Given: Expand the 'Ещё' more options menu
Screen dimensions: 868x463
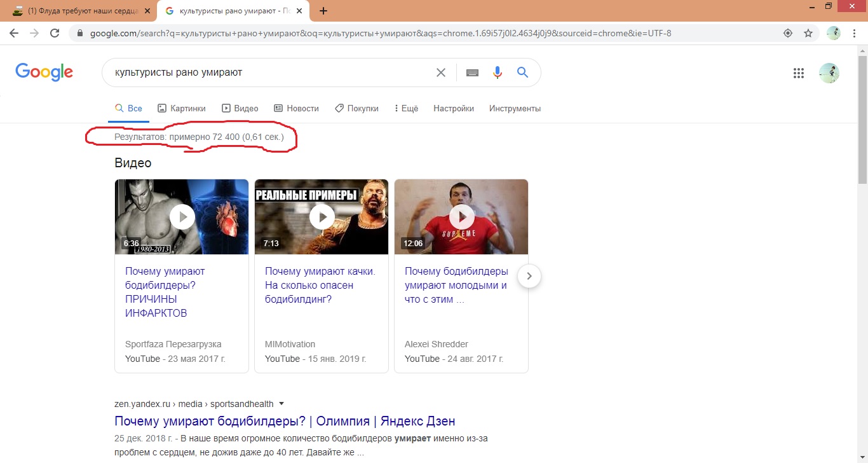Looking at the screenshot, I should pyautogui.click(x=406, y=108).
